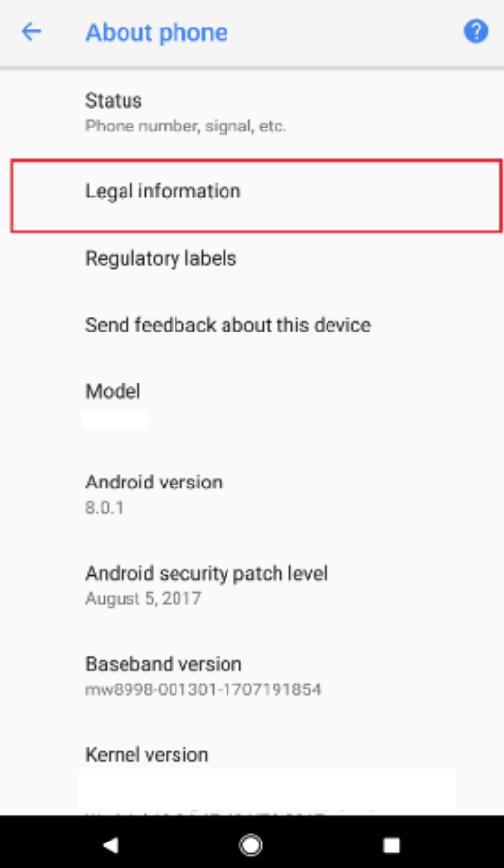The width and height of the screenshot is (504, 868).
Task: Tap the About phone title
Action: tap(157, 32)
